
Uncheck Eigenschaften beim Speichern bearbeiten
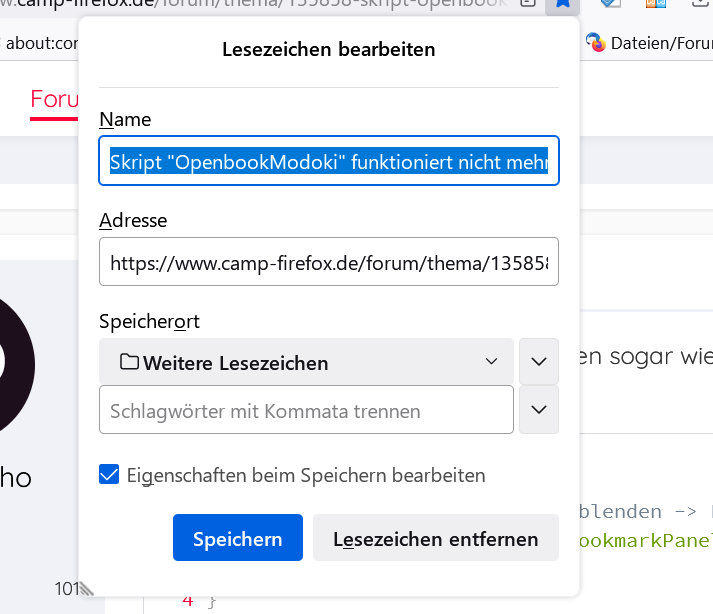click(110, 475)
